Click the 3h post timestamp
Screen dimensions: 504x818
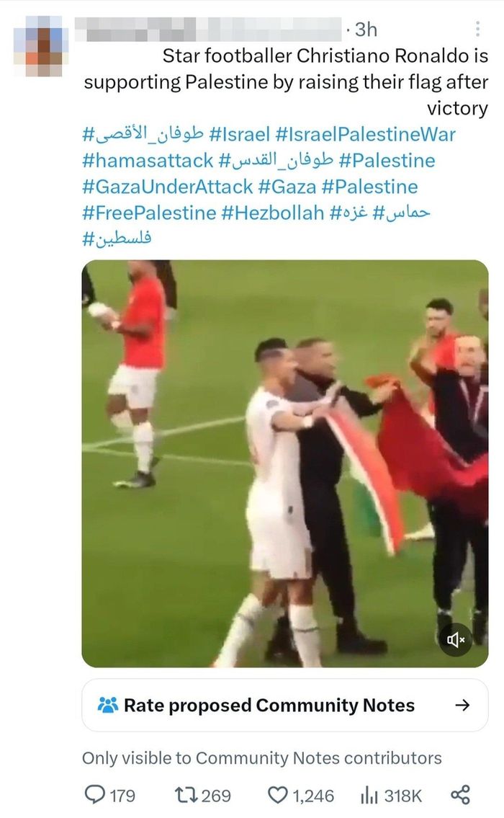pyautogui.click(x=366, y=30)
